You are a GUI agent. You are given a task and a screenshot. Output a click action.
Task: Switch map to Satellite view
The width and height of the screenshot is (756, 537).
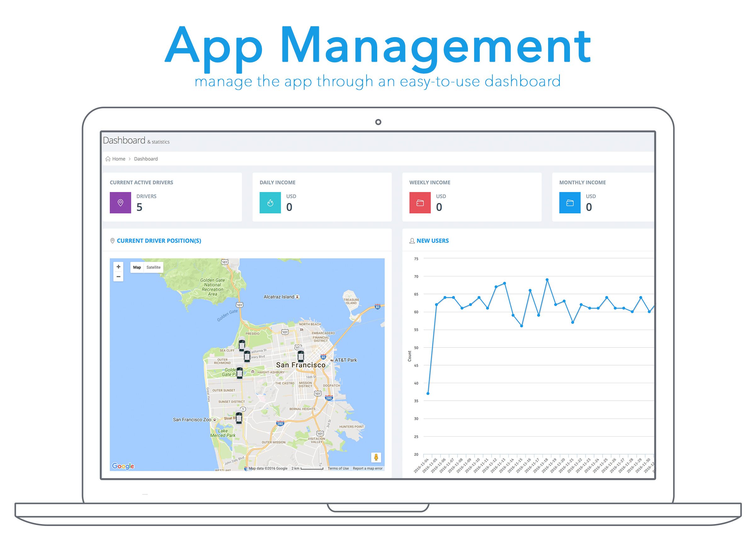click(x=153, y=267)
